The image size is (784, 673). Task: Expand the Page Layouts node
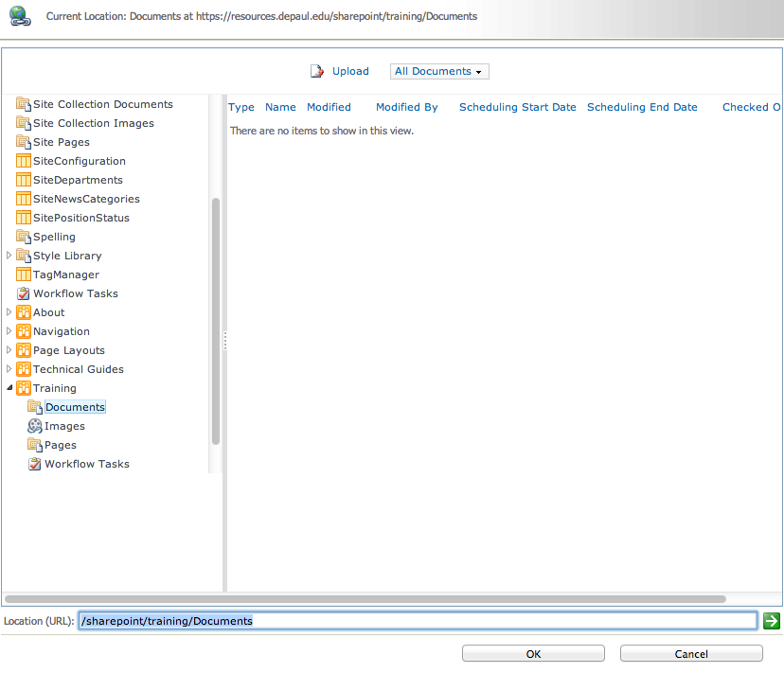click(x=9, y=350)
